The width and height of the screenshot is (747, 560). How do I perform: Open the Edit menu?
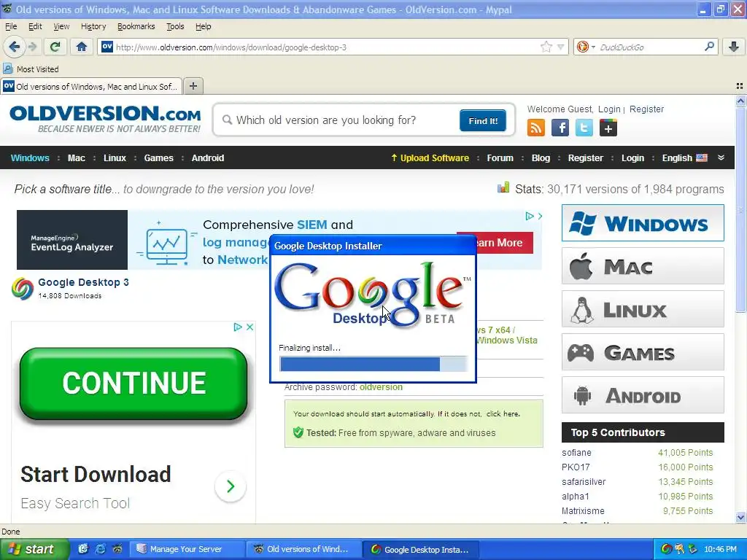pos(35,27)
